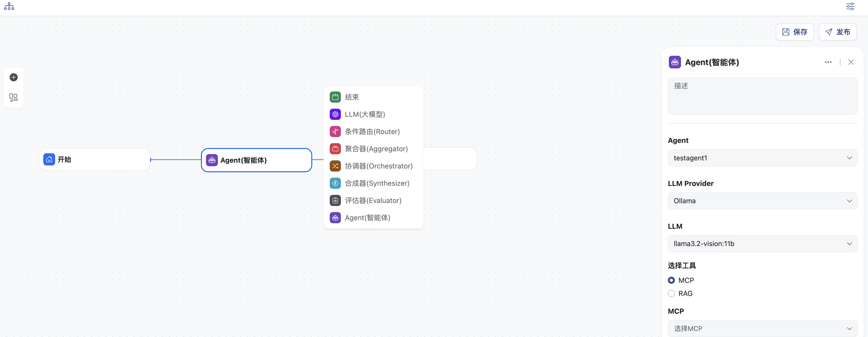
Task: Expand the 选择MCP dropdown
Action: [762, 328]
